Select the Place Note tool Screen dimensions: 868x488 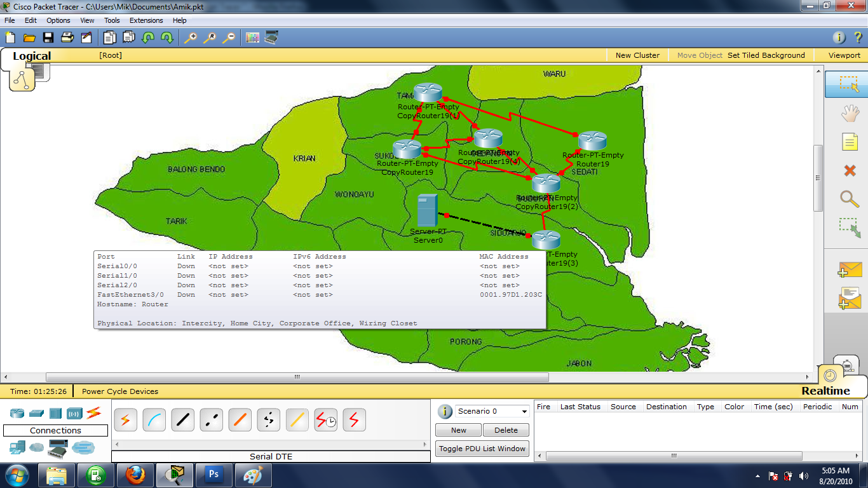point(850,142)
